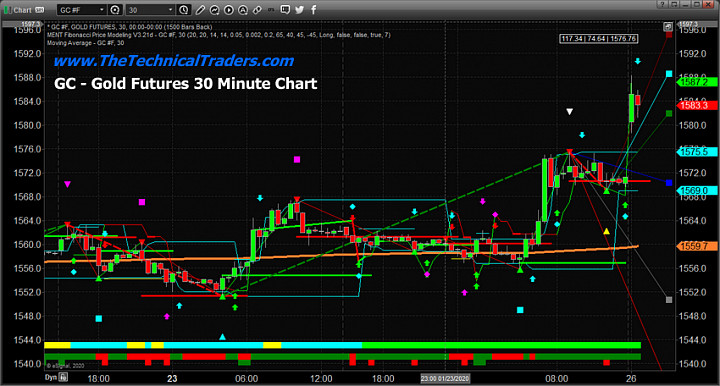Toggle the scroll lock icon at chart corner

click(x=669, y=27)
